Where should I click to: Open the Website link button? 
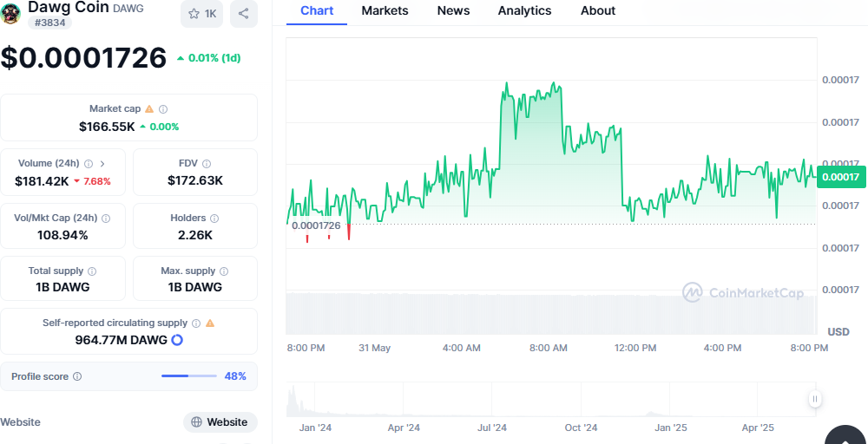[x=220, y=422]
